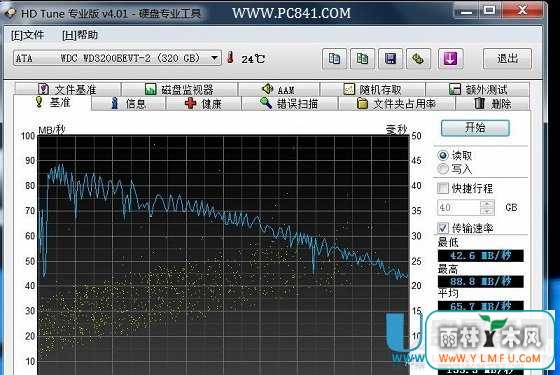Toggle the 传输速率 transfer rate checkbox

point(443,228)
